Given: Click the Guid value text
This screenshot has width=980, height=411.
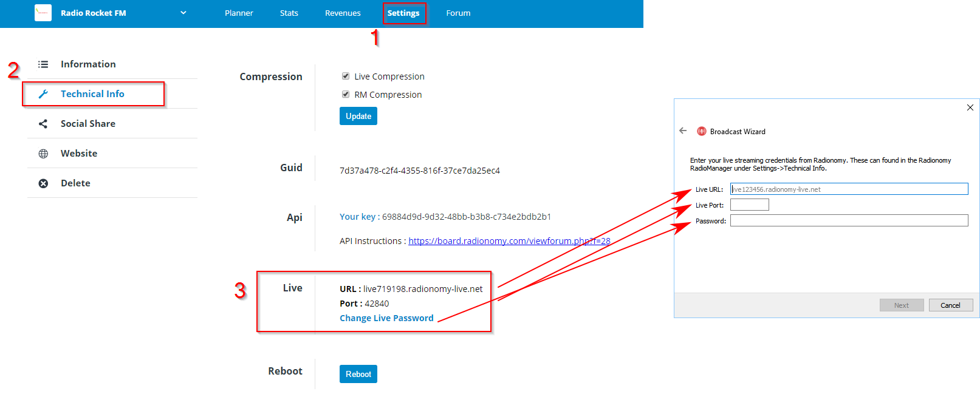Looking at the screenshot, I should pos(420,171).
